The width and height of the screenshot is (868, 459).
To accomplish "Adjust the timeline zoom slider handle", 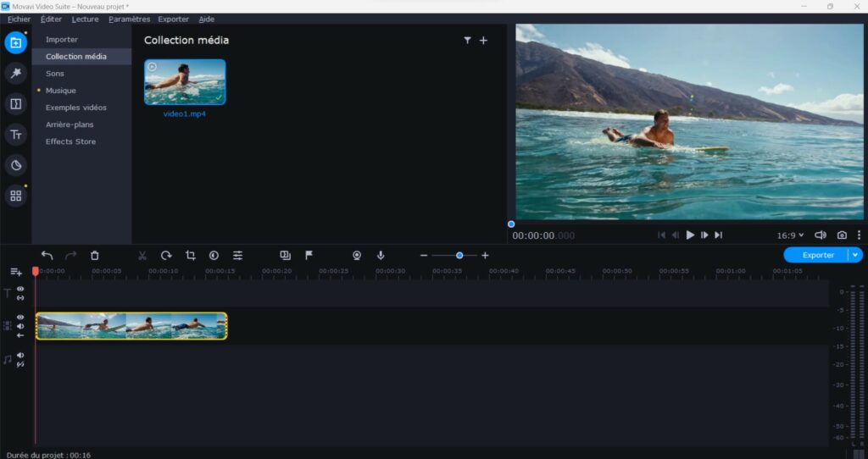I will [x=459, y=256].
